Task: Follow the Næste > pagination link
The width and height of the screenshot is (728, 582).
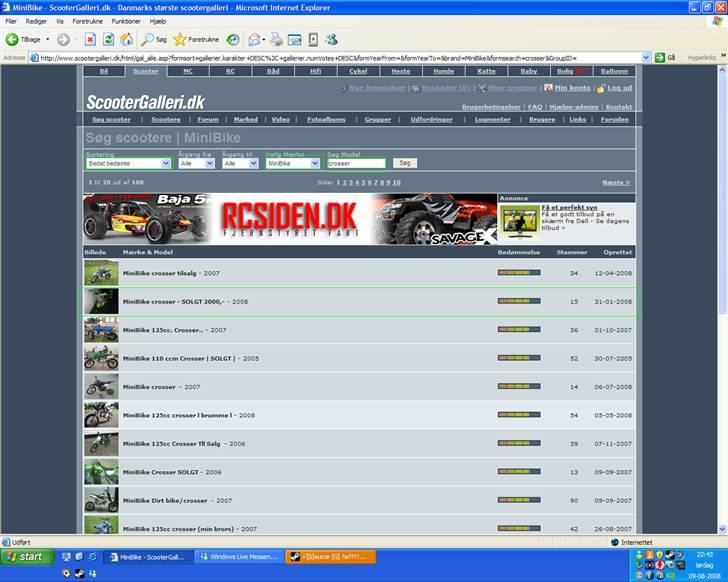Action: pyautogui.click(x=616, y=183)
